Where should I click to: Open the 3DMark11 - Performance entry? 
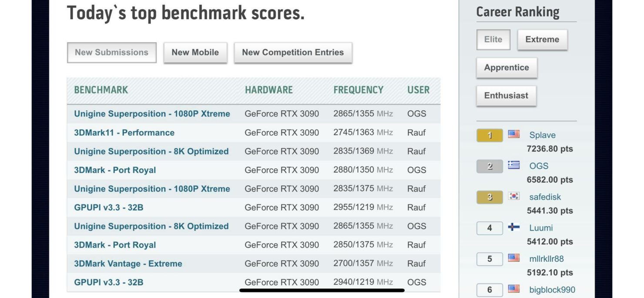124,132
